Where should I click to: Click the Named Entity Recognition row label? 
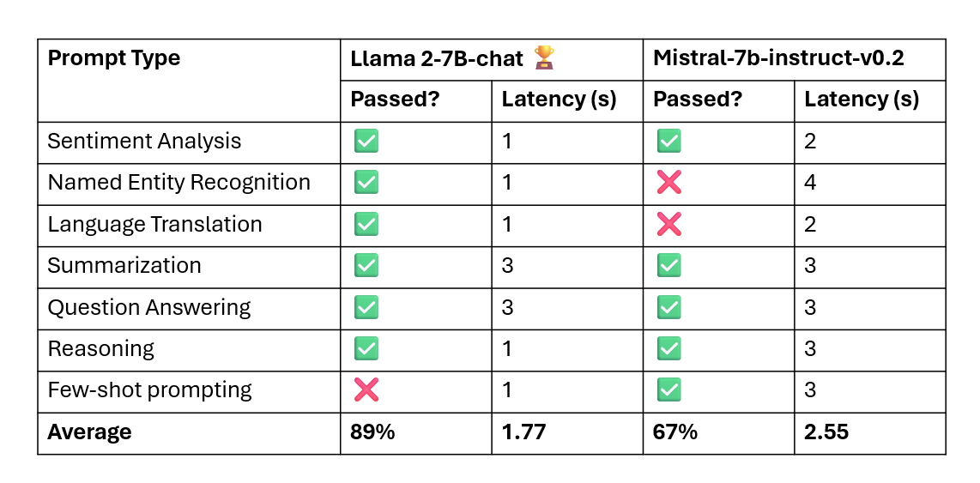pos(178,183)
